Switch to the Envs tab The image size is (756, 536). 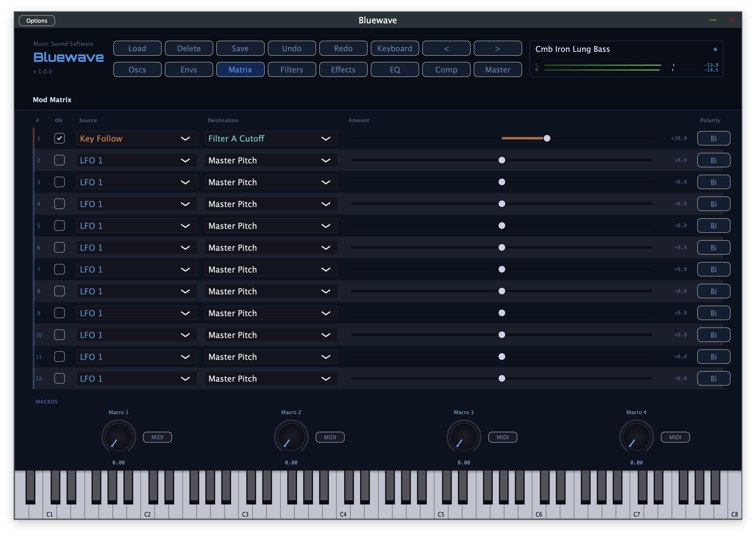point(189,70)
